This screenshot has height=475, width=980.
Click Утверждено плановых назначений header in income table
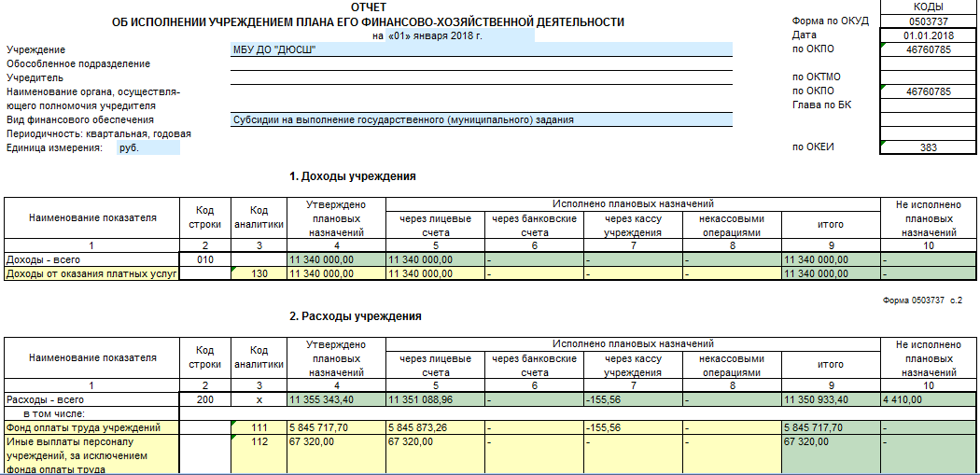tap(336, 218)
